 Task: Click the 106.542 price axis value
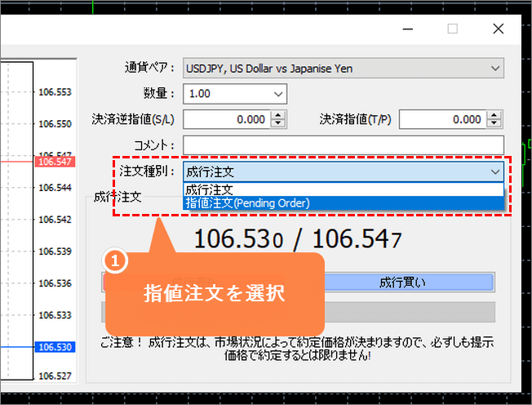click(x=55, y=220)
